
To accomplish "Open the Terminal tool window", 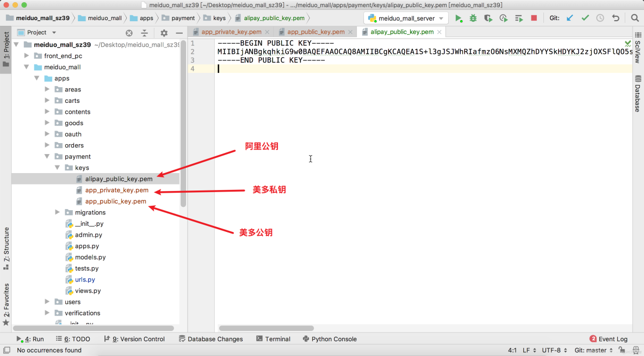I will pos(274,339).
